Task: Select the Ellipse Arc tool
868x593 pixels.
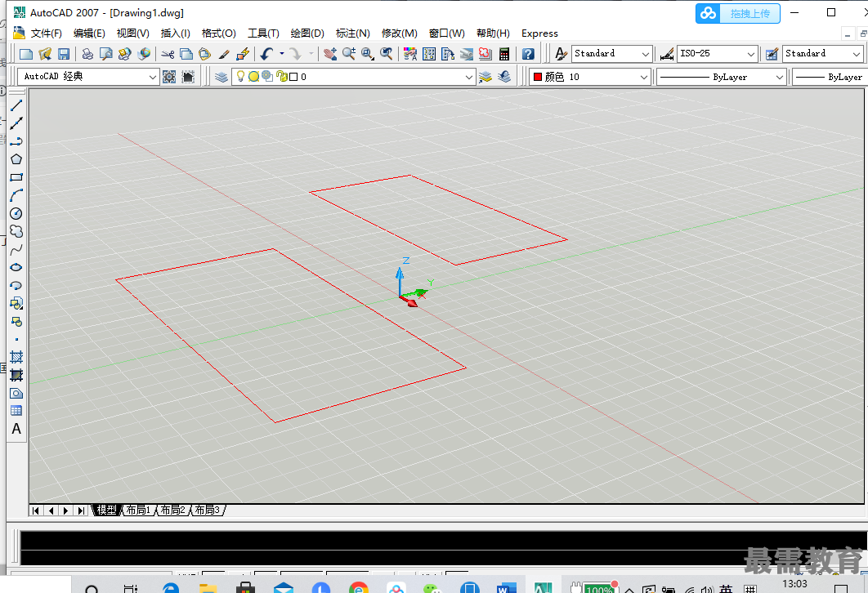Action: coord(16,285)
